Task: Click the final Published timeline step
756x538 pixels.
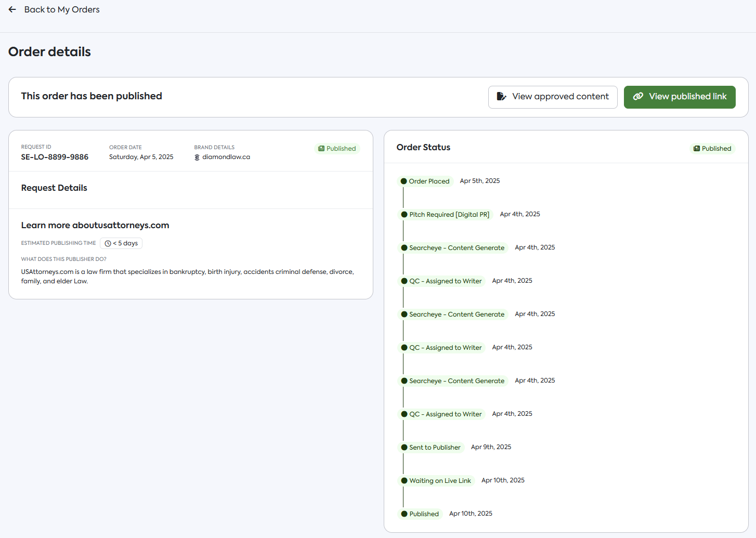Action: coord(423,514)
